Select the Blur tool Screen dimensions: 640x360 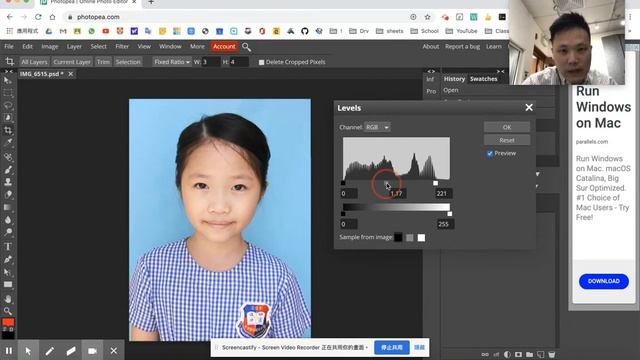[x=7, y=220]
